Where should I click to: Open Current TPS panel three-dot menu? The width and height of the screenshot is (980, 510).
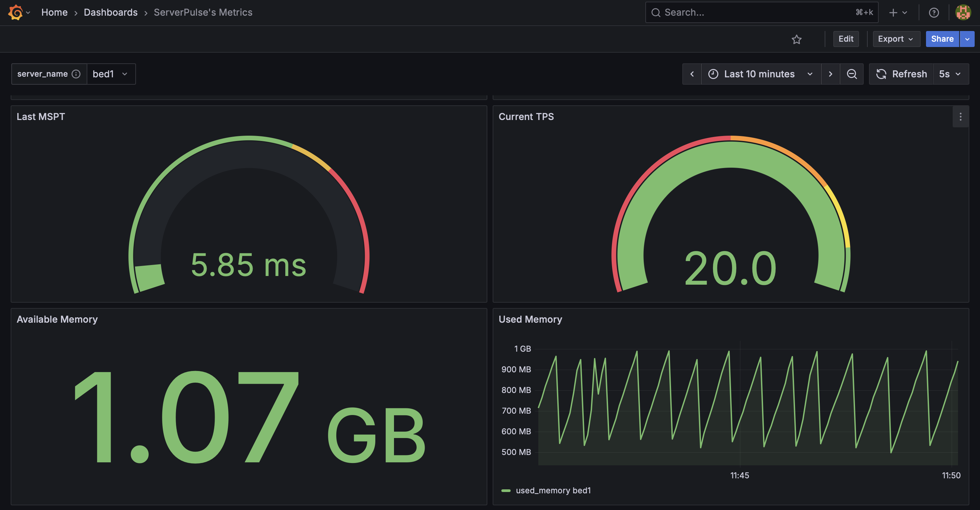click(x=960, y=117)
